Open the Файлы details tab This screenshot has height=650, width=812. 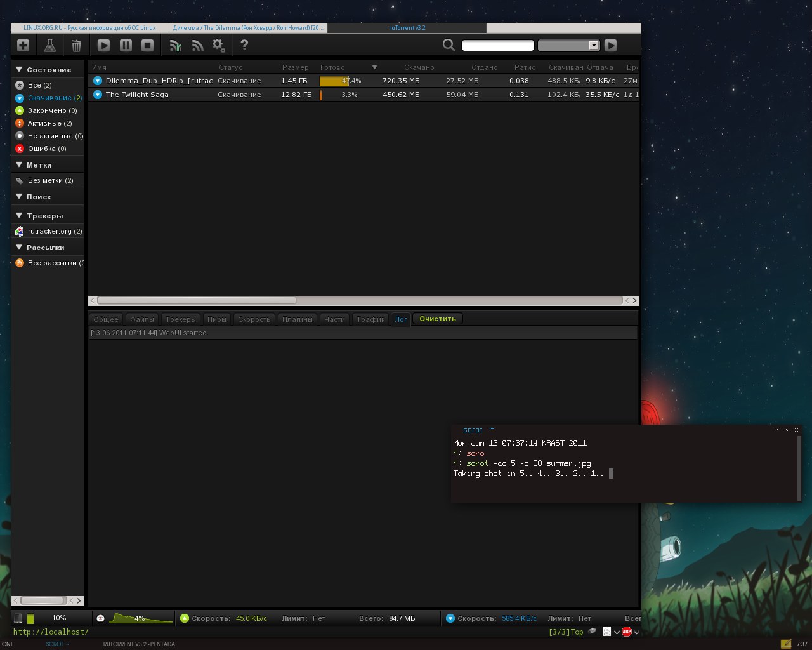pos(142,319)
